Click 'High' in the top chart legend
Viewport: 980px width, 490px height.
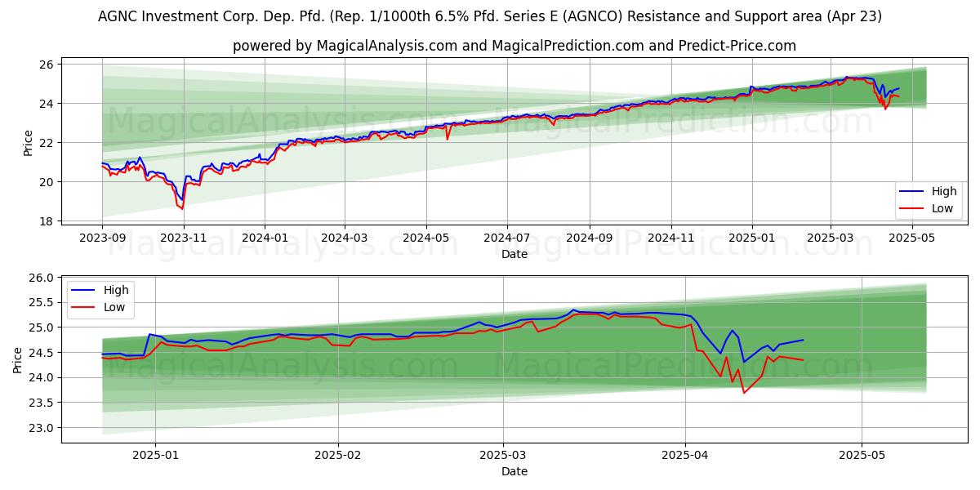pyautogui.click(x=944, y=191)
